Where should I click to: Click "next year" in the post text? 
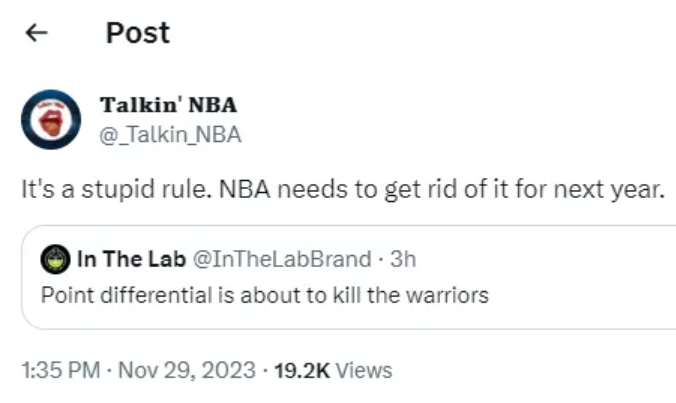tap(617, 190)
